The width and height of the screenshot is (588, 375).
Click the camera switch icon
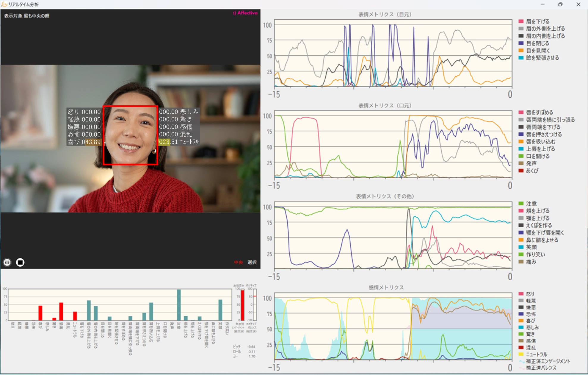(7, 262)
